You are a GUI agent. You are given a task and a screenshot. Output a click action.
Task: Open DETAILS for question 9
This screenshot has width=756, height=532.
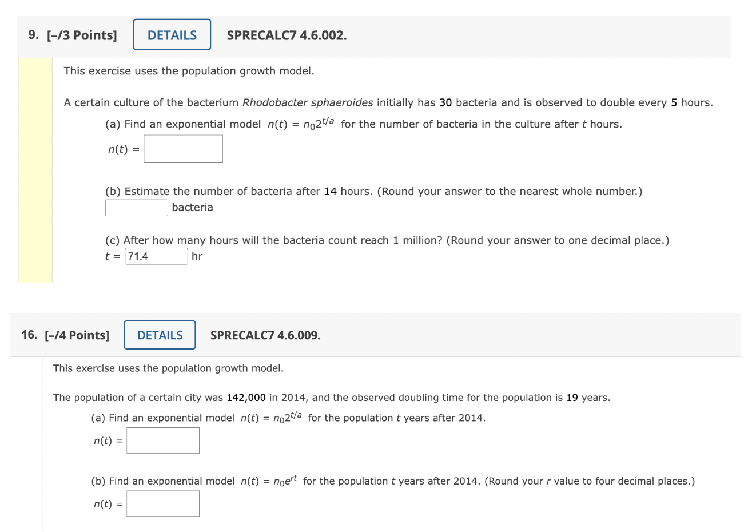tap(172, 34)
